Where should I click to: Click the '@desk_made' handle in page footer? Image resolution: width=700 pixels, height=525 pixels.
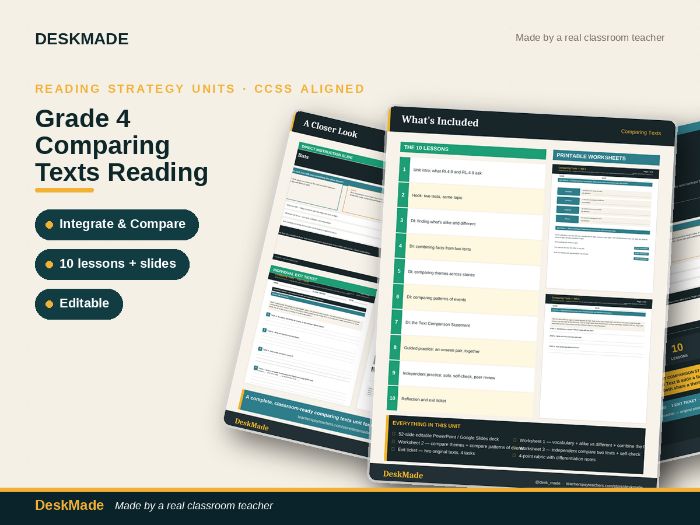pyautogui.click(x=547, y=483)
